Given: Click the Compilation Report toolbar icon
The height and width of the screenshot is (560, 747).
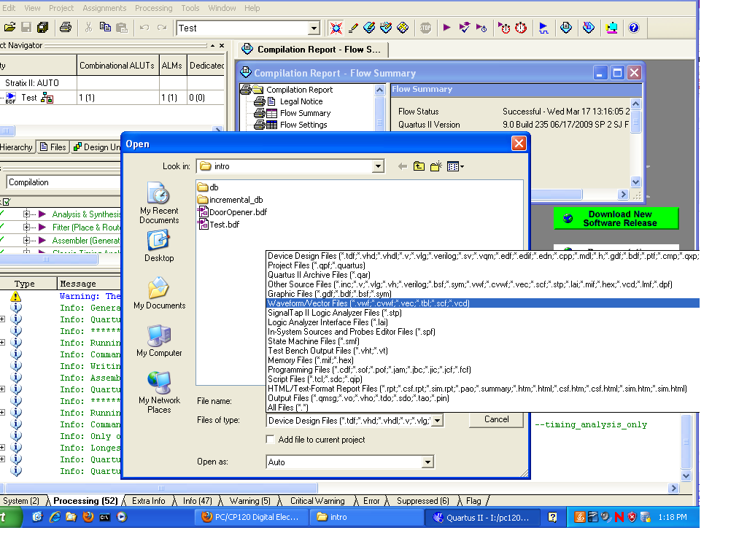Looking at the screenshot, I should coord(566,28).
